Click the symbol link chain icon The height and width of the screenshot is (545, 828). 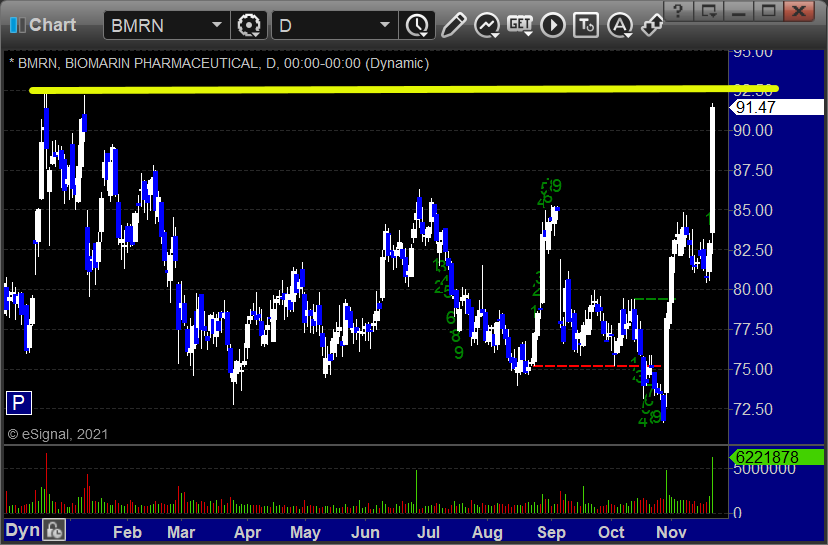coord(653,25)
